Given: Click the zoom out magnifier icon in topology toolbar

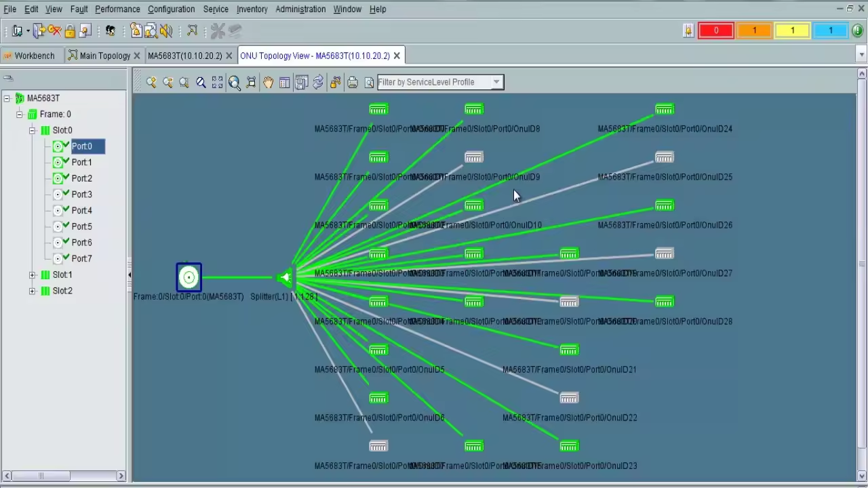Looking at the screenshot, I should pyautogui.click(x=167, y=82).
